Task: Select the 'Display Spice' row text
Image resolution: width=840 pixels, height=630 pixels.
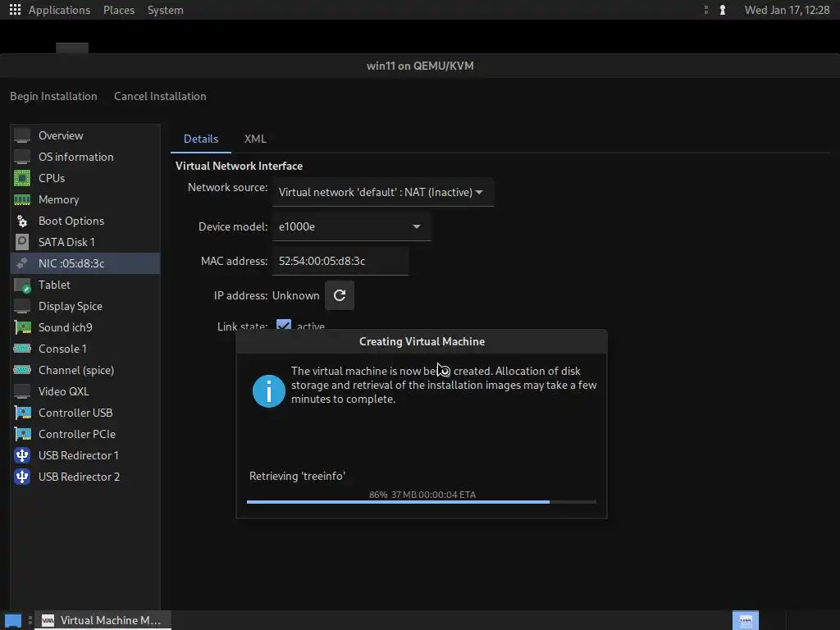Action: (x=71, y=306)
